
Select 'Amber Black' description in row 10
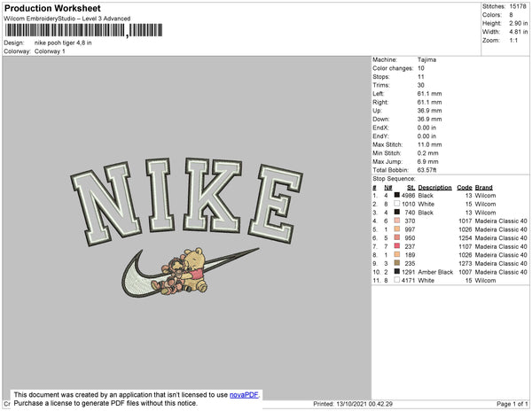click(x=435, y=272)
